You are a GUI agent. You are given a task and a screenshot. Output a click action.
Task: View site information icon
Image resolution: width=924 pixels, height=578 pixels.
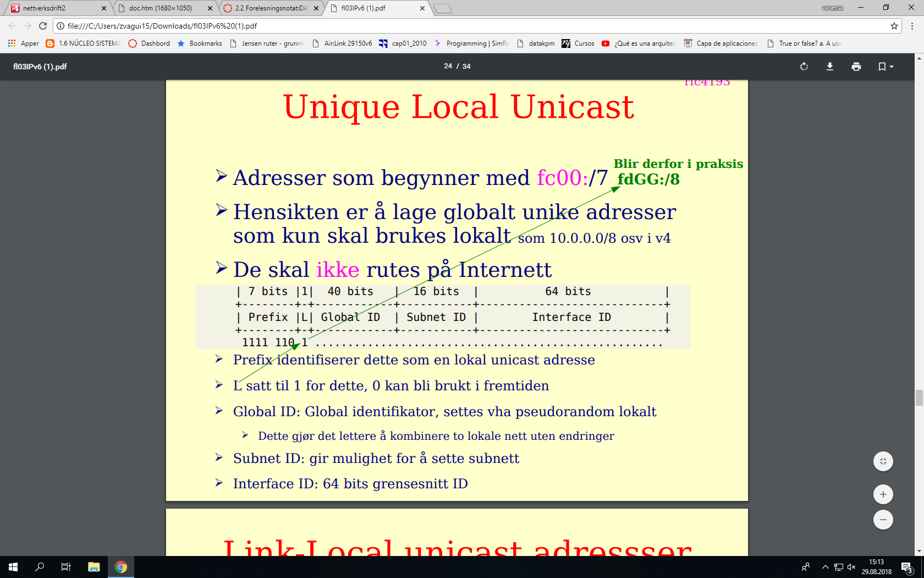[x=61, y=26]
